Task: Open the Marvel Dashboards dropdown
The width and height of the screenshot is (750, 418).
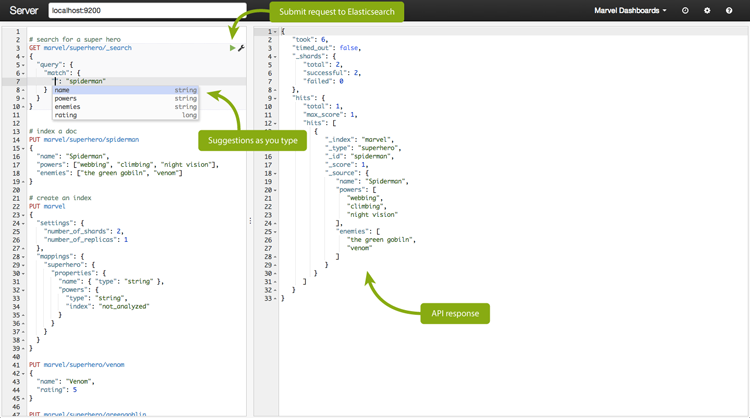Action: [x=629, y=11]
